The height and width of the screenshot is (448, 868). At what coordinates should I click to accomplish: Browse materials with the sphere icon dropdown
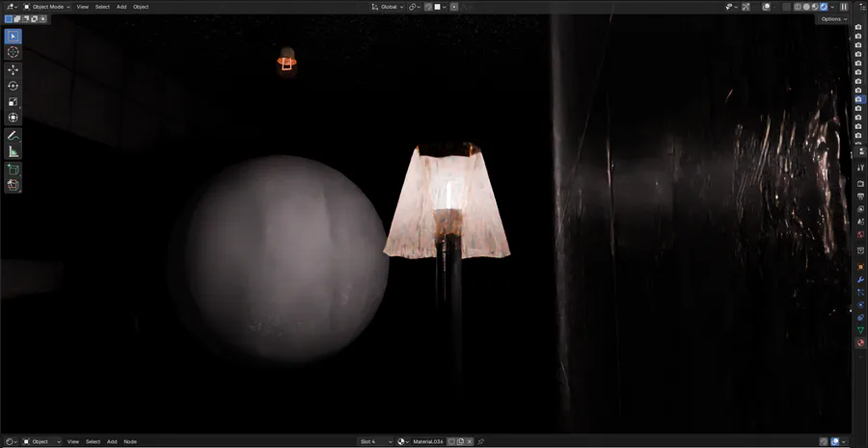click(403, 441)
